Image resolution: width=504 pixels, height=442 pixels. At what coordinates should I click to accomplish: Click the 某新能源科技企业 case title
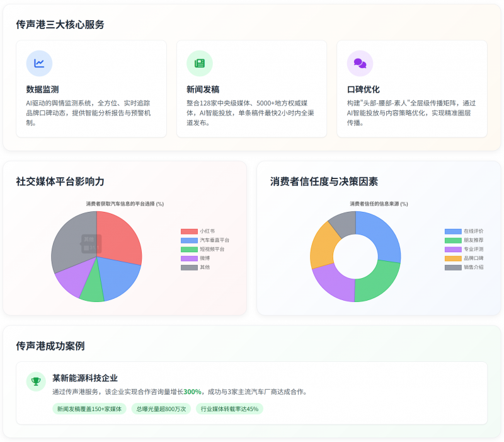85,378
